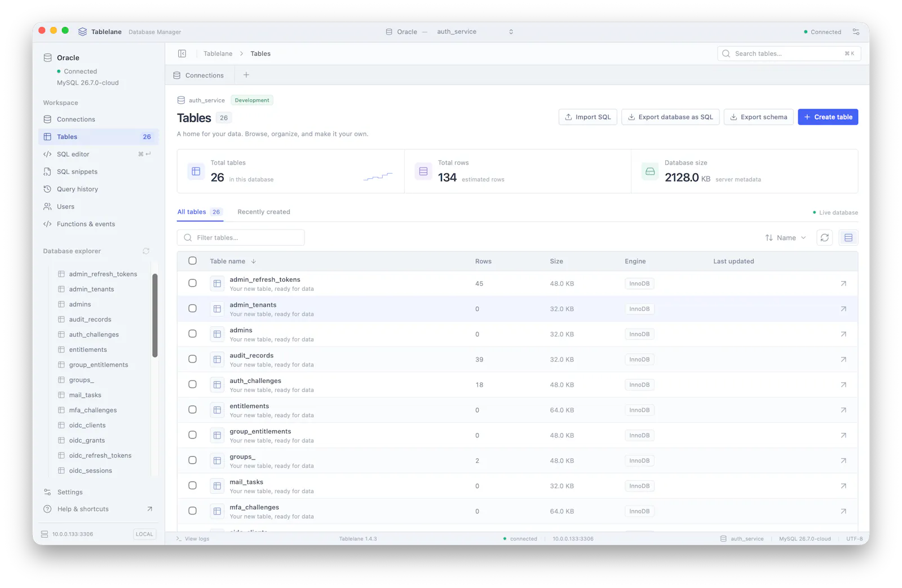Click the Database size card icon
The width and height of the screenshot is (902, 588).
[650, 171]
